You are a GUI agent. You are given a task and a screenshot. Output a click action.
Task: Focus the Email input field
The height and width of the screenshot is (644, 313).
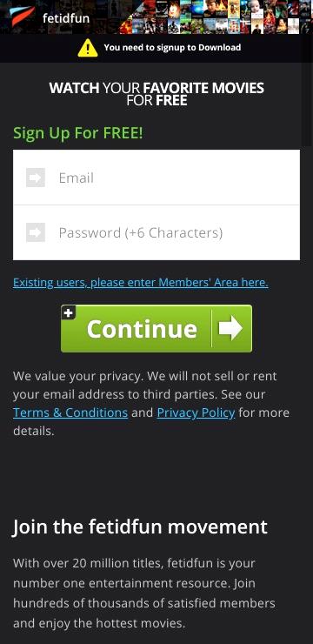pos(156,178)
